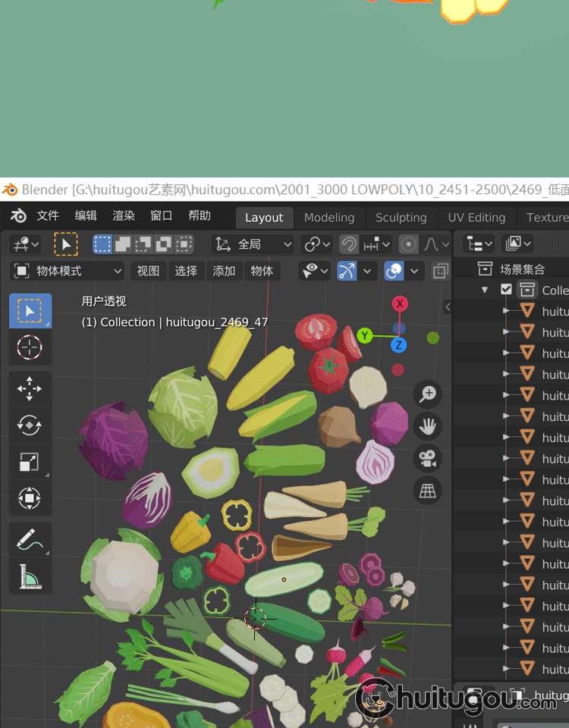Open the 添加 menu in viewport header
This screenshot has width=569, height=728.
pyautogui.click(x=224, y=271)
